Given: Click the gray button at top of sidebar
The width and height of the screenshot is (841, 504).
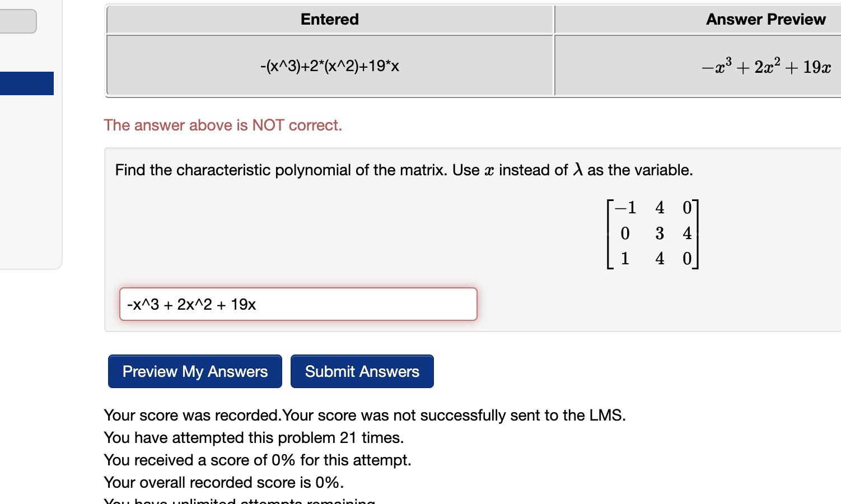Looking at the screenshot, I should 17,21.
